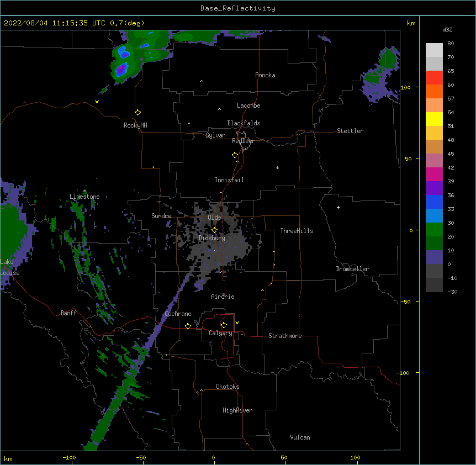Select the red 65 dBZ color swatch
476x465 pixels.
(x=434, y=78)
